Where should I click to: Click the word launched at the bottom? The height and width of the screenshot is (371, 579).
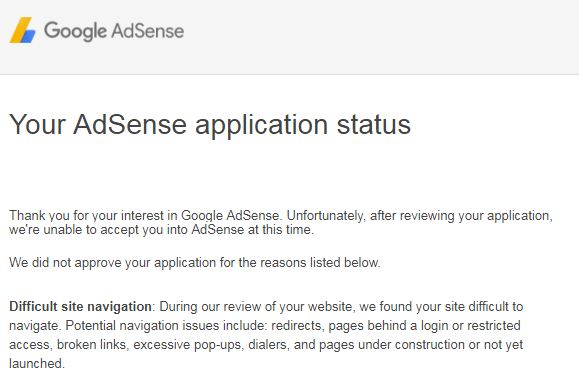tap(35, 363)
